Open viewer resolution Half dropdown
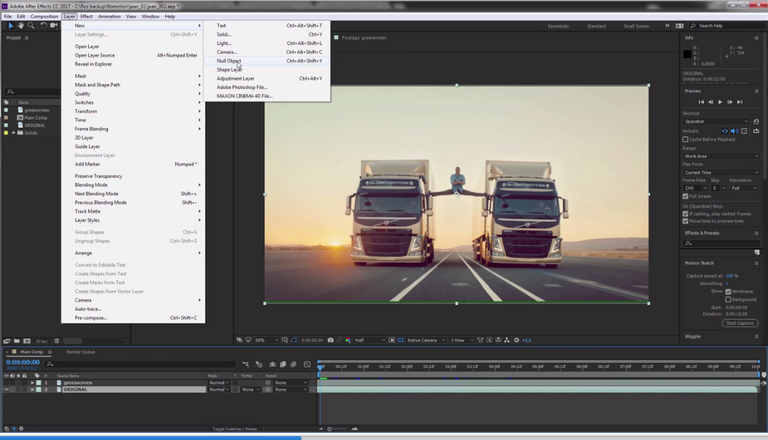Image resolution: width=768 pixels, height=440 pixels. 370,340
